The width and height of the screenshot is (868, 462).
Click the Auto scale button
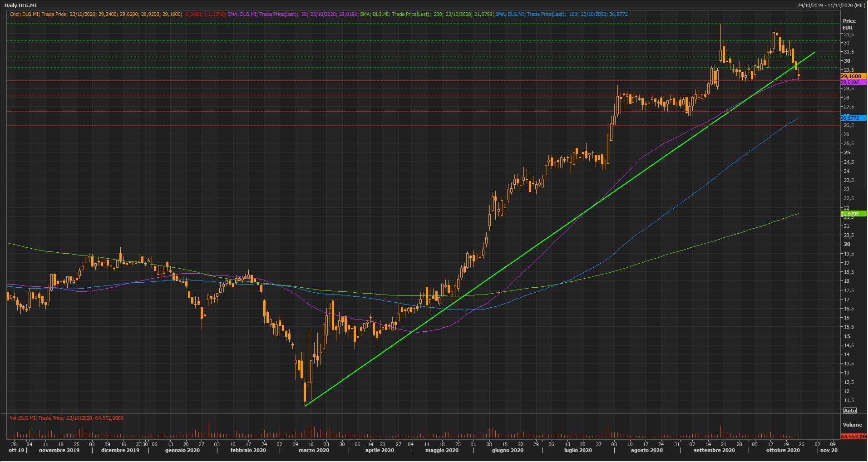click(849, 411)
